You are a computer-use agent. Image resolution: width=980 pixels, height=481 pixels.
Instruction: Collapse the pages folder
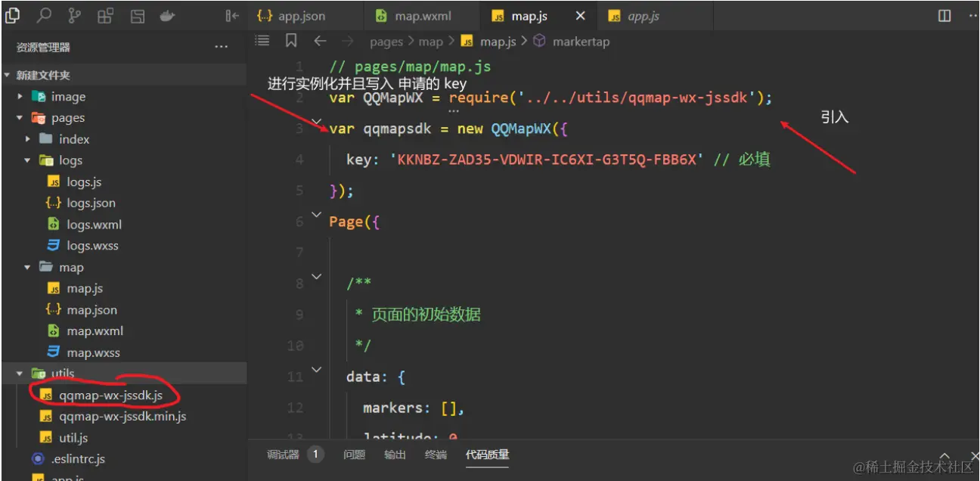(17, 117)
